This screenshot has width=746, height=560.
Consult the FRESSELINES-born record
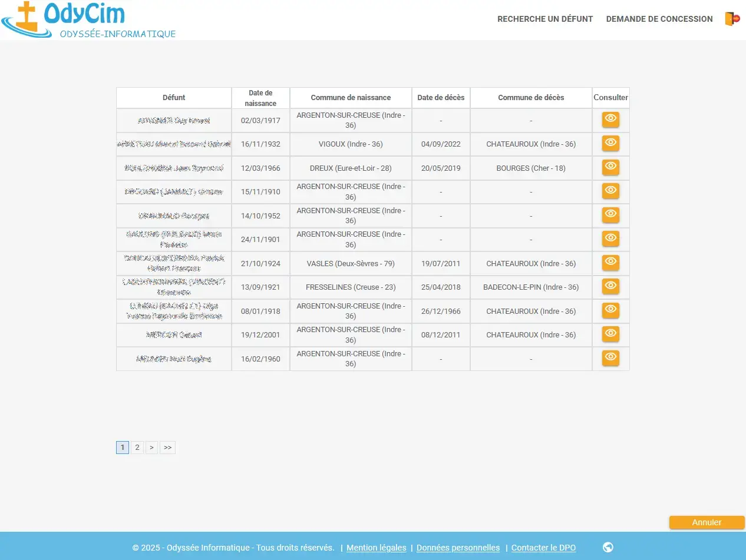[610, 286]
